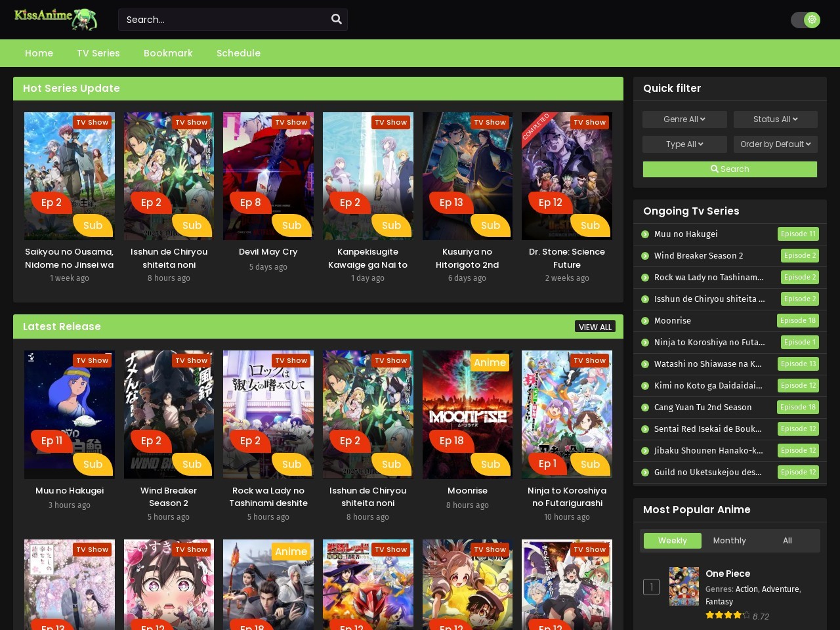Screen dimensions: 840x630
Task: Expand the Genre All dropdown
Action: tap(684, 119)
